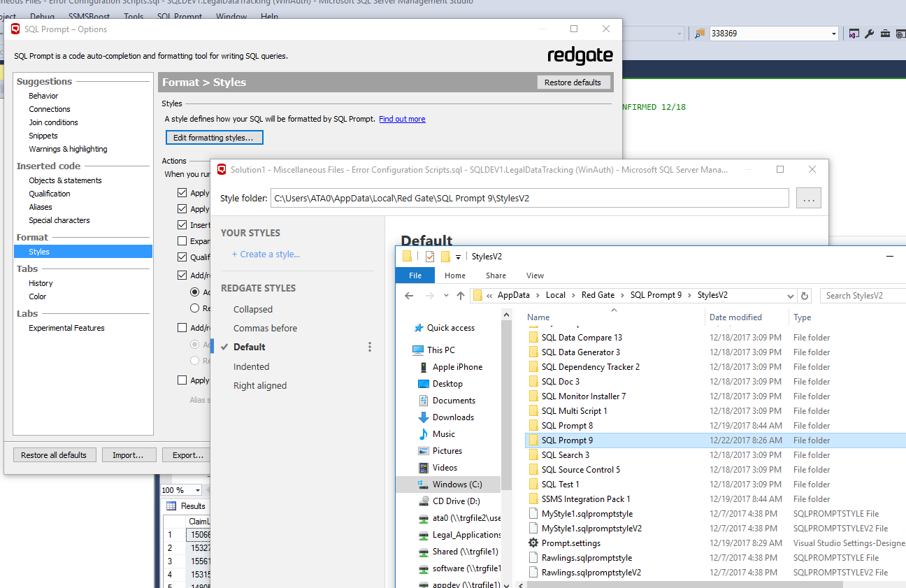
Task: Sort by the Date modified column header
Action: (735, 317)
